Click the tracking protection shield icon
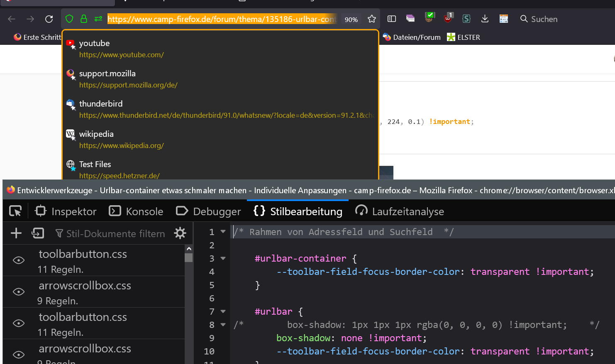This screenshot has width=615, height=364. click(69, 19)
